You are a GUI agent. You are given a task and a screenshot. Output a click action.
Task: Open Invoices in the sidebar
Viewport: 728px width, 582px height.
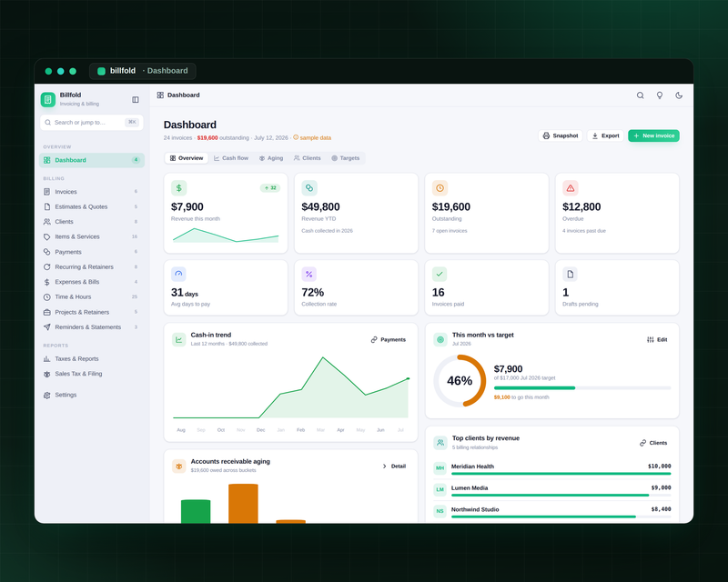(92, 192)
